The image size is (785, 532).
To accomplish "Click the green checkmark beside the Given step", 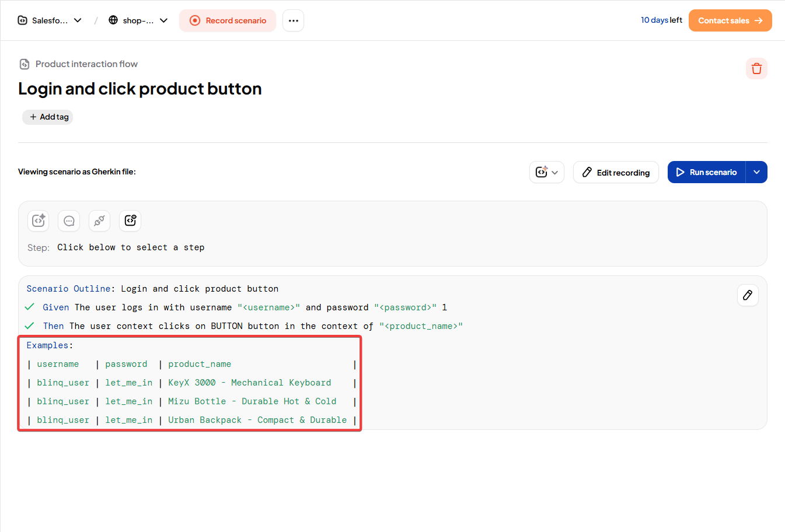I will tap(30, 307).
